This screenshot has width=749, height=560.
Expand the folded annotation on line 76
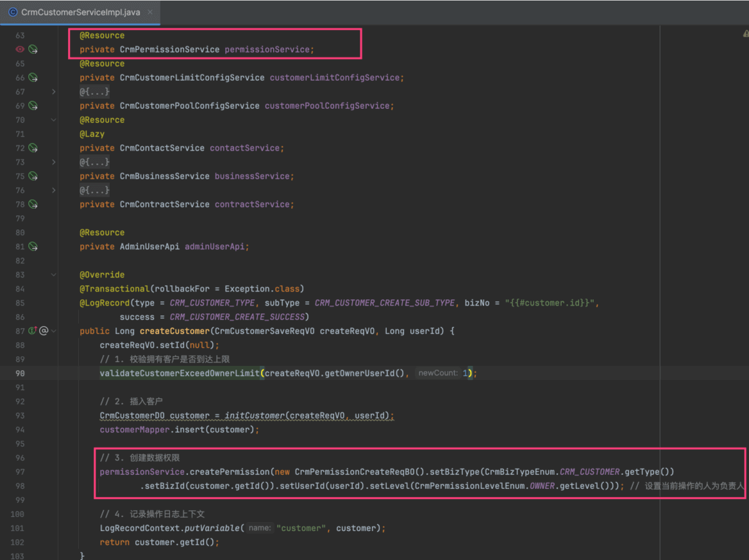pos(54,190)
